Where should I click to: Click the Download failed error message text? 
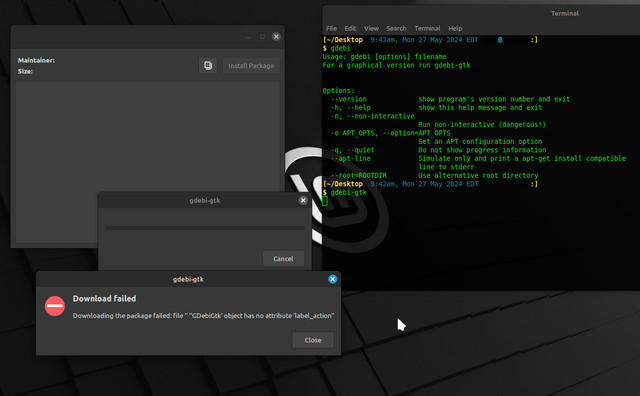click(x=203, y=316)
